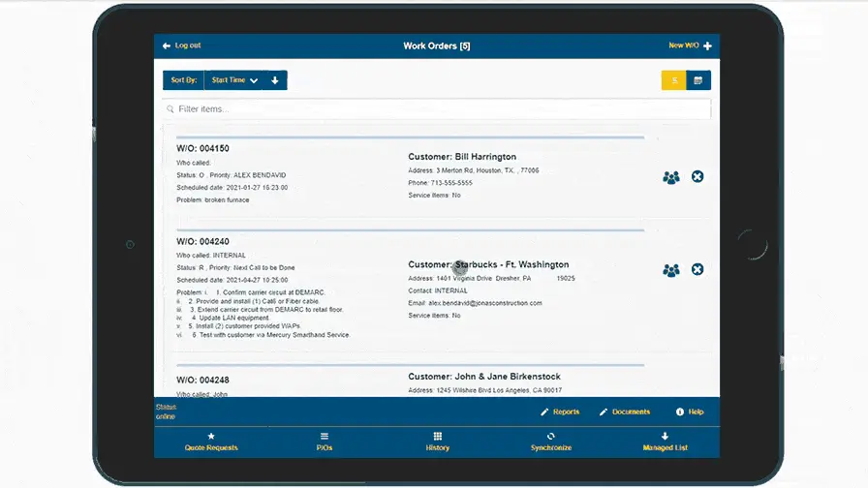This screenshot has height=488, width=868.
Task: Click the Filter items search field
Action: click(436, 109)
